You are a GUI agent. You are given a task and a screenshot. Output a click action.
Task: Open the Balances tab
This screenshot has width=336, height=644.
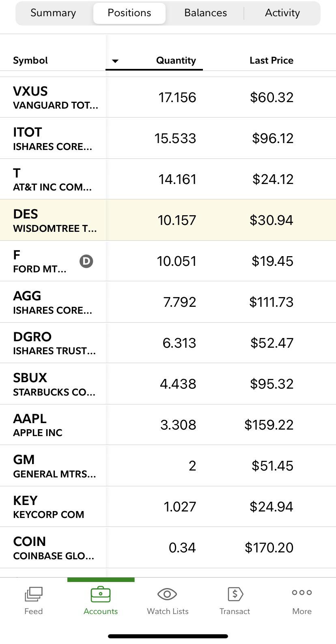pyautogui.click(x=205, y=13)
